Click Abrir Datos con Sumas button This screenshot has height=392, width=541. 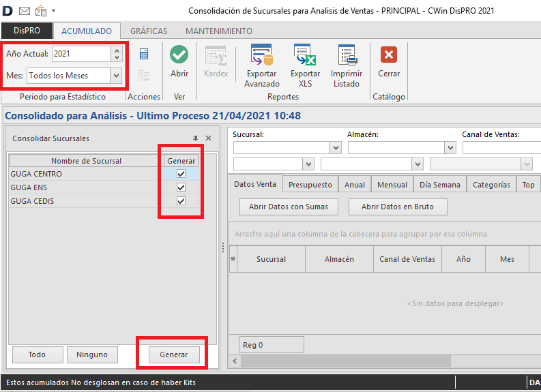(288, 207)
